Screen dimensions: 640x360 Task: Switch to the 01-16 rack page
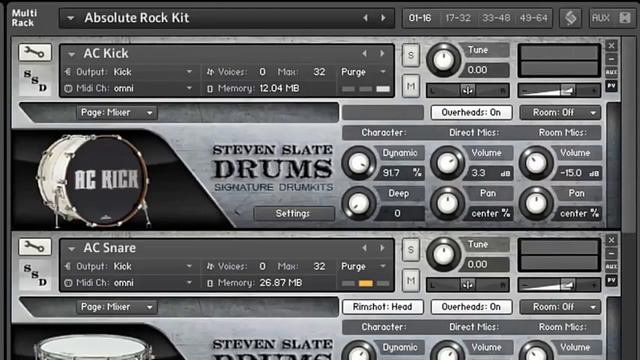coord(420,18)
